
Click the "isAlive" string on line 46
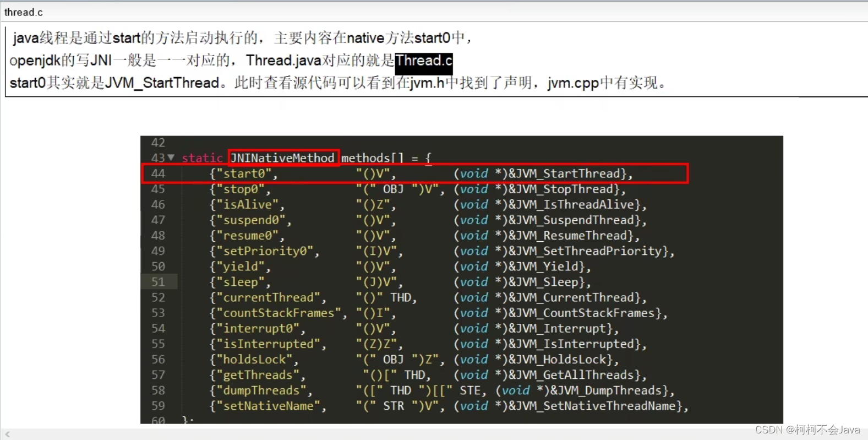click(x=247, y=204)
